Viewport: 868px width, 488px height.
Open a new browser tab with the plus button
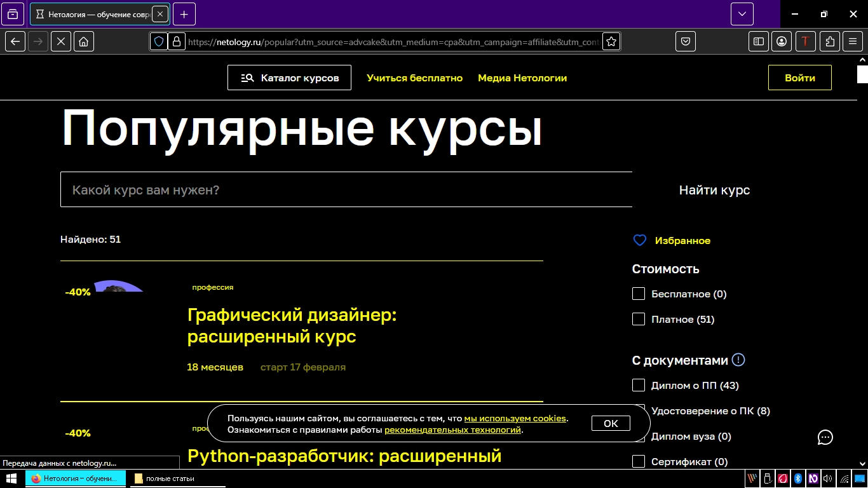(184, 14)
